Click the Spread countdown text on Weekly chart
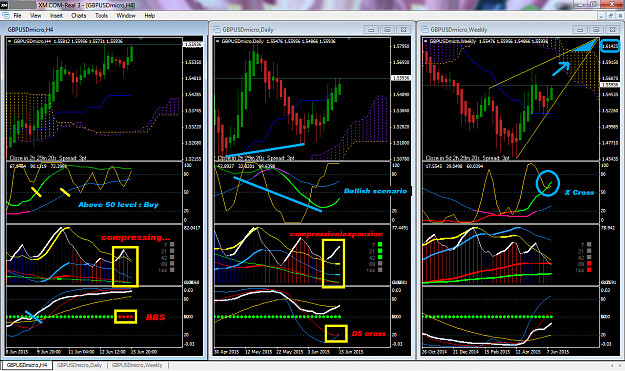 [467, 158]
